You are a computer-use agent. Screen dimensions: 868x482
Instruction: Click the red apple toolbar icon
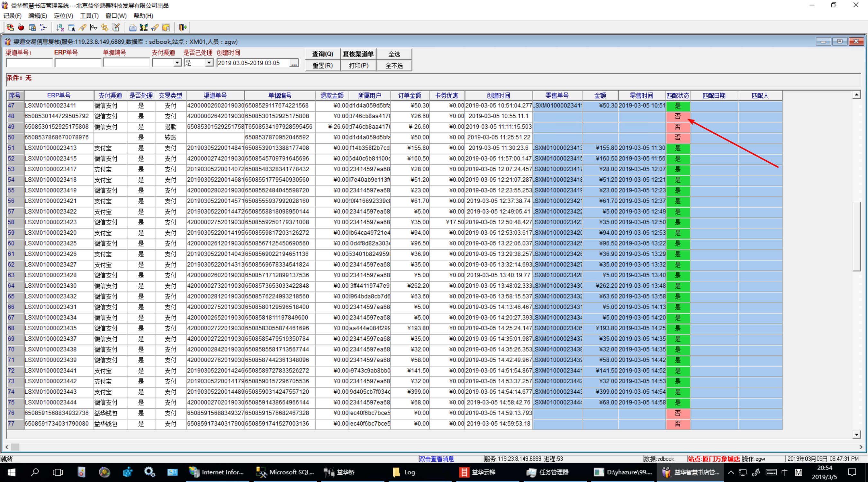point(21,28)
